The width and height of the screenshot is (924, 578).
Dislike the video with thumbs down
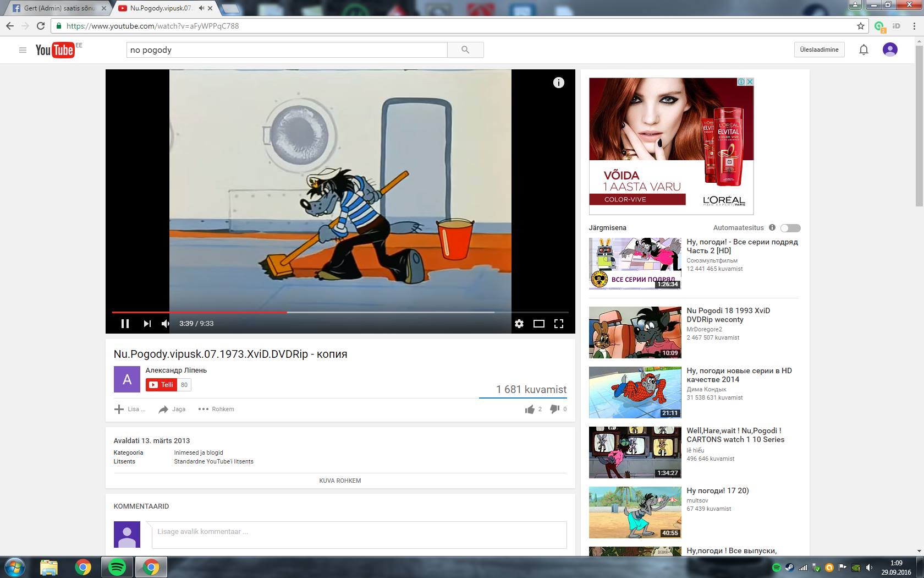[555, 409]
